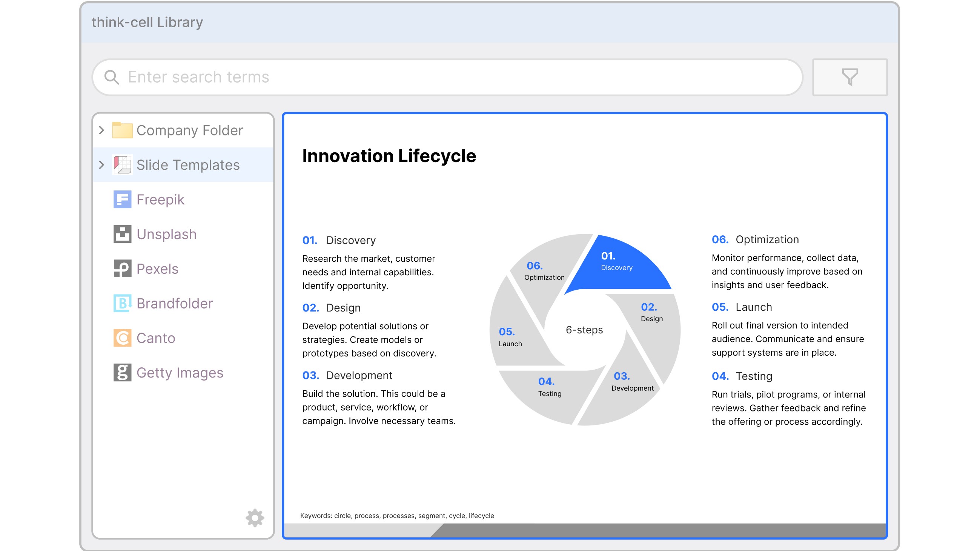This screenshot has height=551, width=980.
Task: Expand the Company Folder chevron
Action: pyautogui.click(x=101, y=130)
